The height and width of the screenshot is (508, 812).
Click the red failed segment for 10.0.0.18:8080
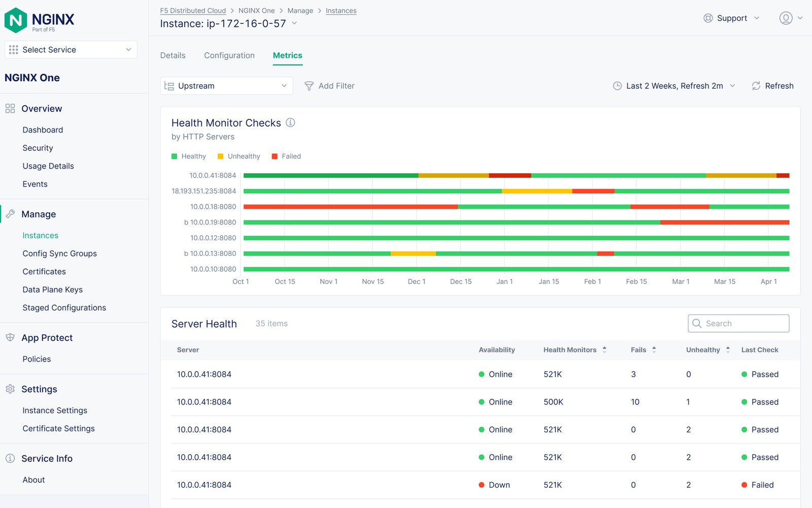point(350,207)
